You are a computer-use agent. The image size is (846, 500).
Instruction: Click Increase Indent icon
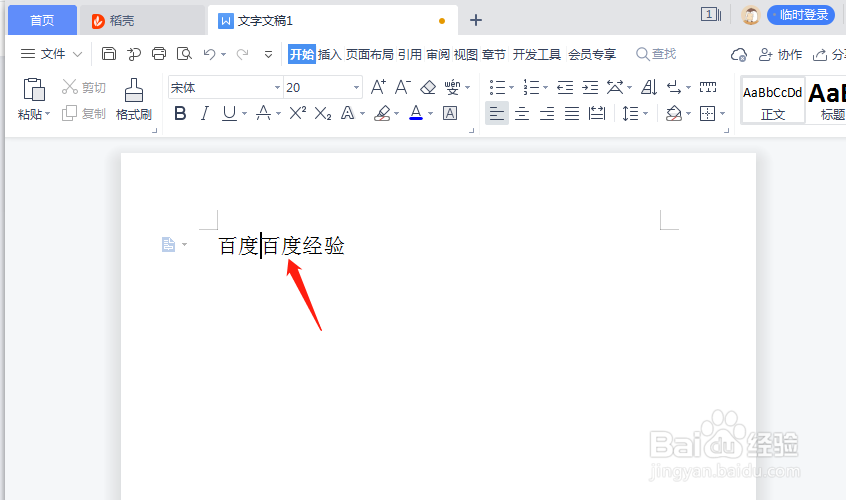point(590,87)
